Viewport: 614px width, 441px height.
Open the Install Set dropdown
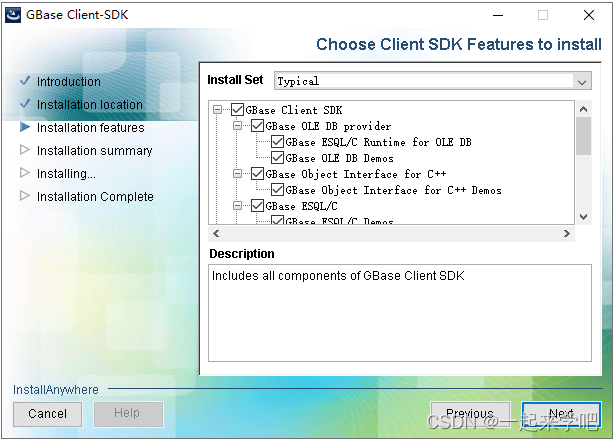(581, 81)
